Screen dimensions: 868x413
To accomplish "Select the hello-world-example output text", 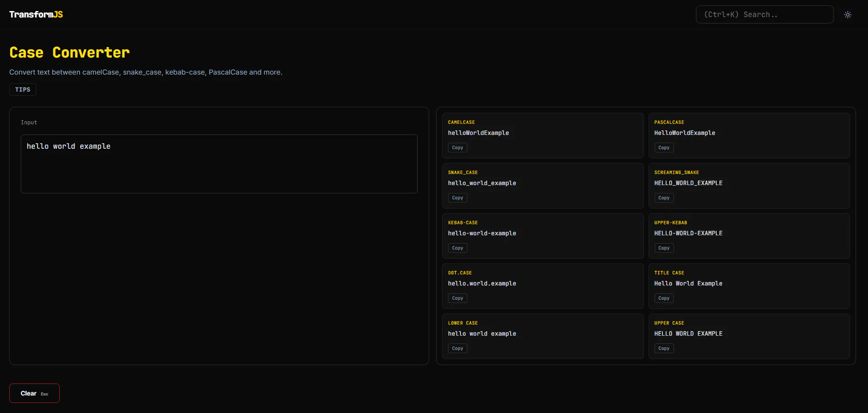I will point(482,233).
